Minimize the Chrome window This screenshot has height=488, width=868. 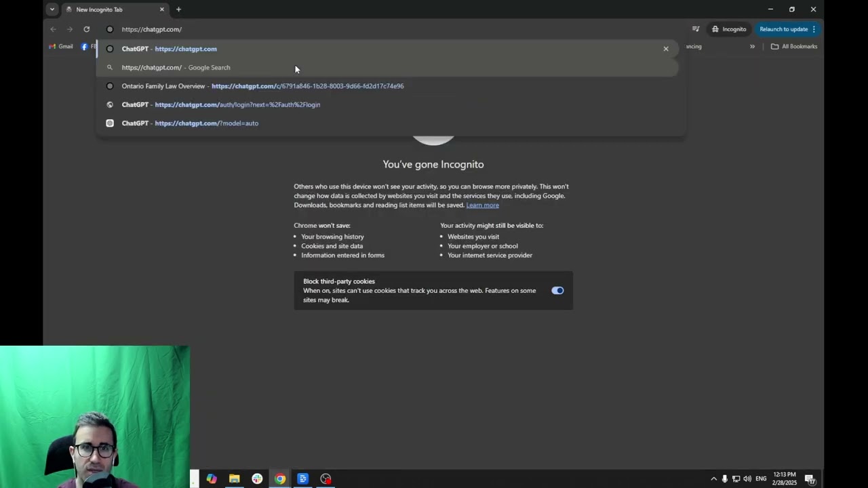click(x=770, y=9)
